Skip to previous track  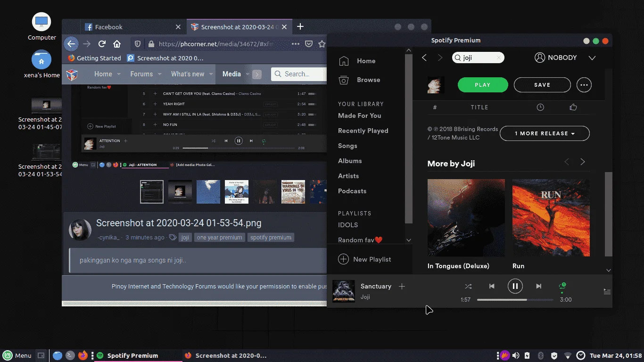point(492,286)
